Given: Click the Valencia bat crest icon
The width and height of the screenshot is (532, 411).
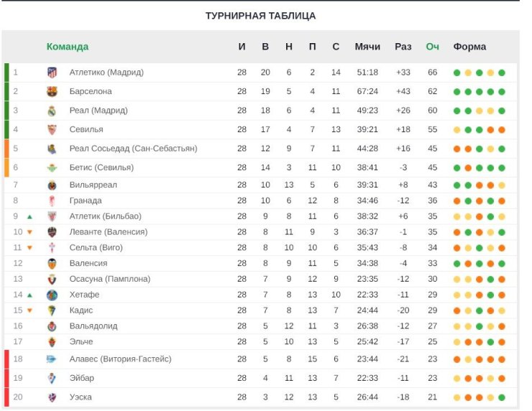Looking at the screenshot, I should coord(52,264).
